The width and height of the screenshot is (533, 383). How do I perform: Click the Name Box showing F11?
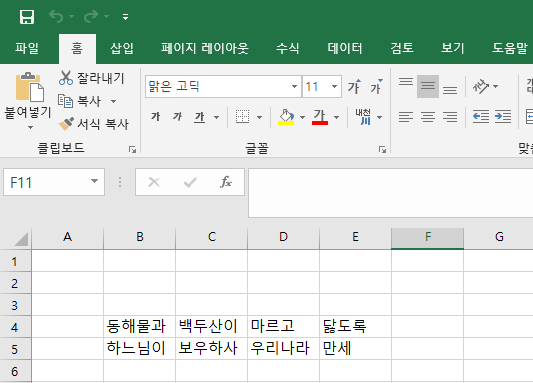[46, 182]
